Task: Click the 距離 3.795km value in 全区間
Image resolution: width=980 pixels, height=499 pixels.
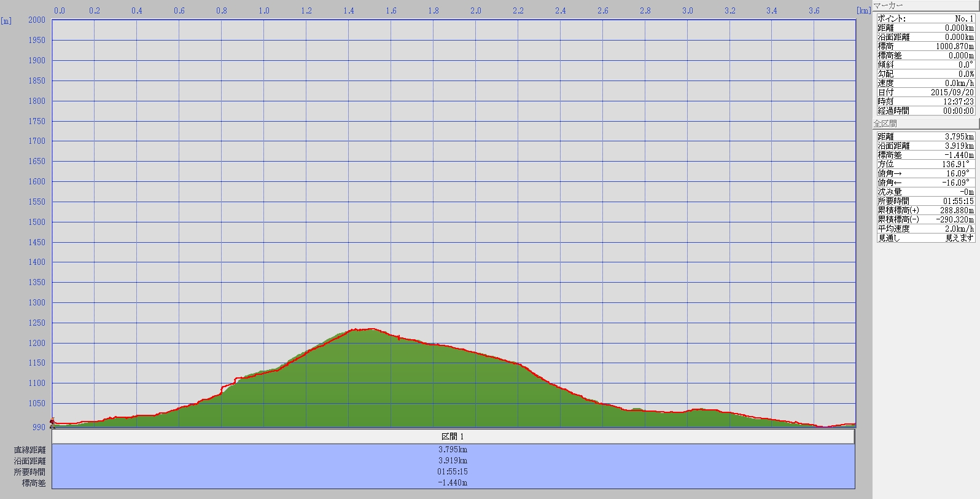Action: point(959,136)
